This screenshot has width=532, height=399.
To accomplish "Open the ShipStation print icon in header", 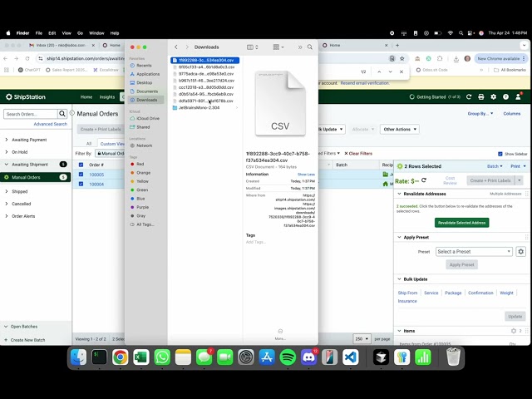I will pos(480,97).
